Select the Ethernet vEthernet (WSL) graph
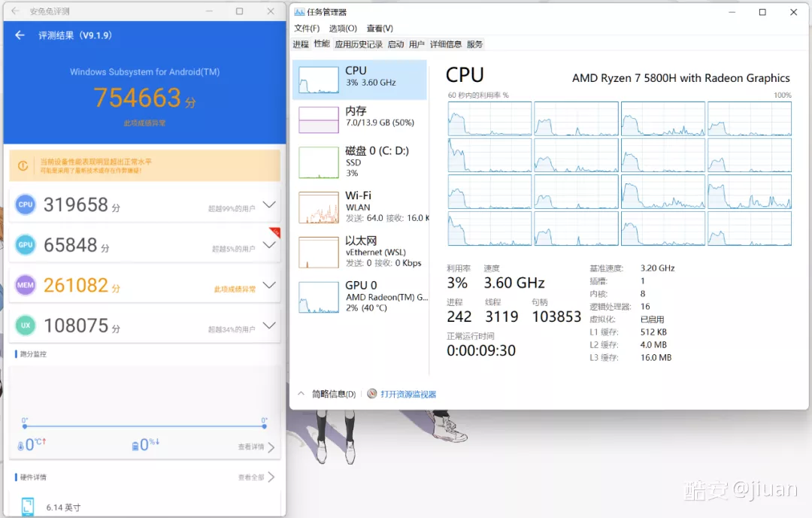This screenshot has height=518, width=812. 319,253
